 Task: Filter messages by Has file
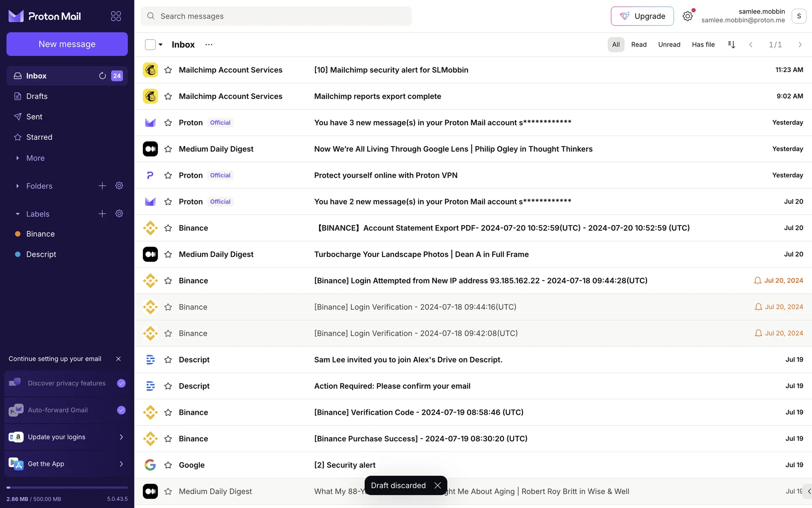pos(703,44)
